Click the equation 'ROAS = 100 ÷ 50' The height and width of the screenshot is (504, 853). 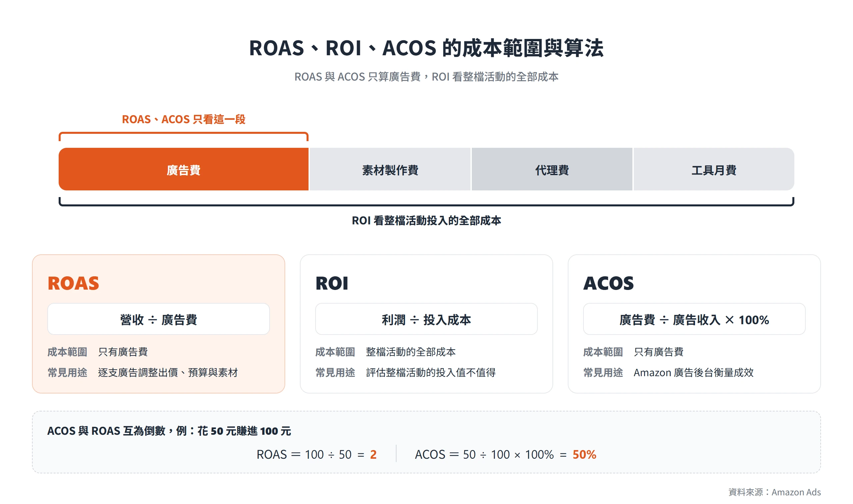[304, 454]
